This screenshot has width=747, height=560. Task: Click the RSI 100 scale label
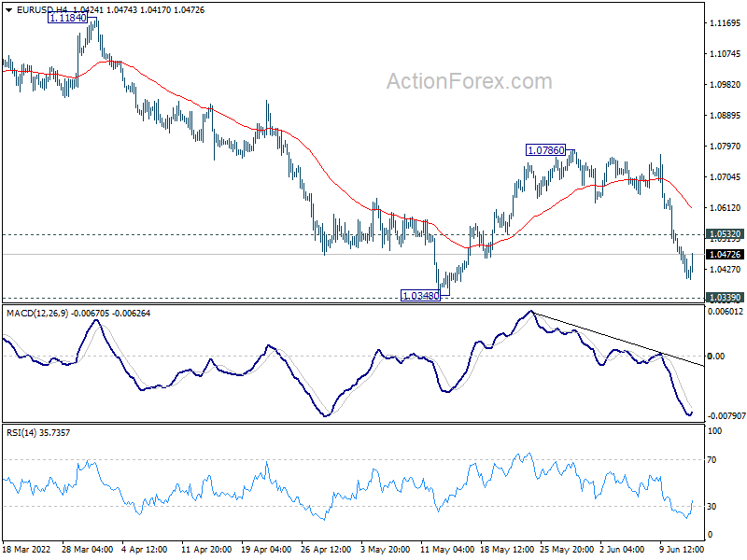[x=714, y=431]
